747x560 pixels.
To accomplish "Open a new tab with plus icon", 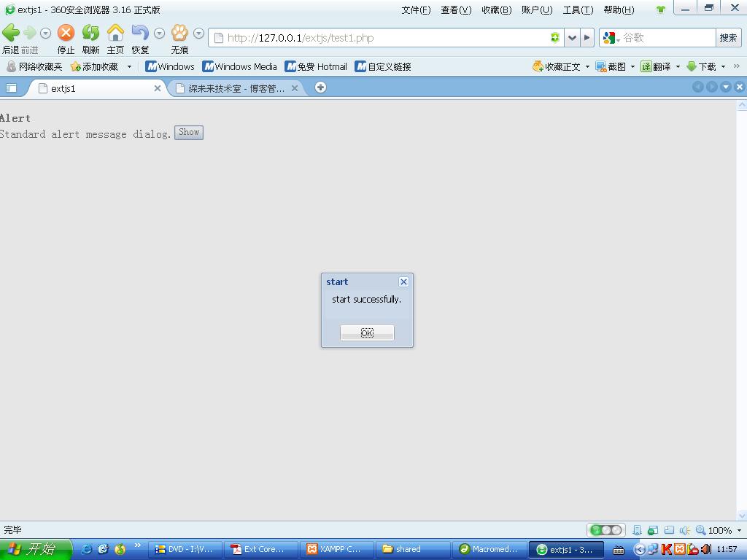I will pos(321,87).
